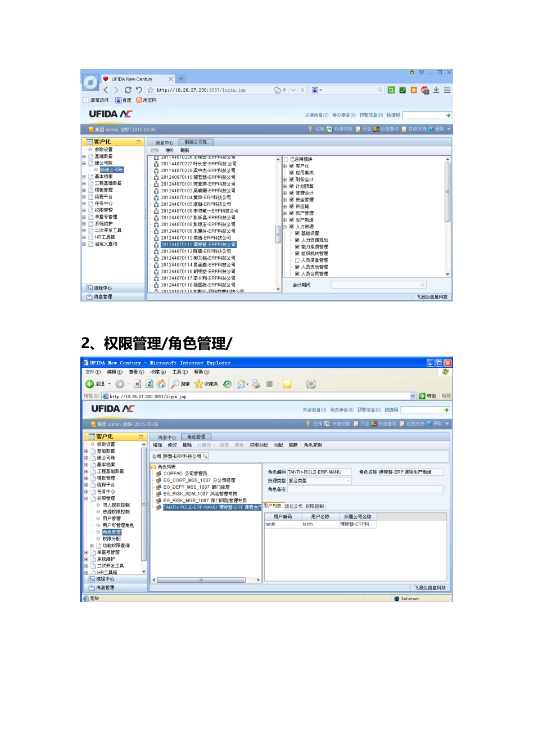
Task: Toggle 能力素质管理 checkbox
Action: point(297,247)
